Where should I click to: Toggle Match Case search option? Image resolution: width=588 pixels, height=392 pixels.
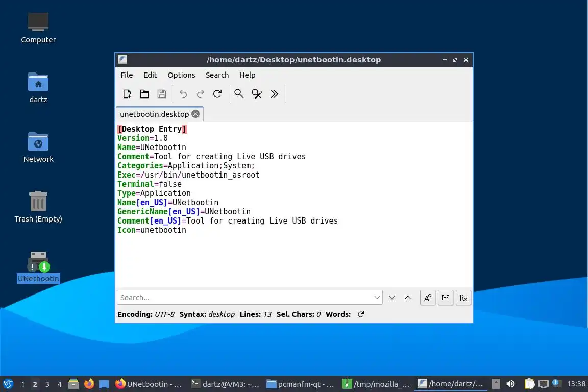428,298
